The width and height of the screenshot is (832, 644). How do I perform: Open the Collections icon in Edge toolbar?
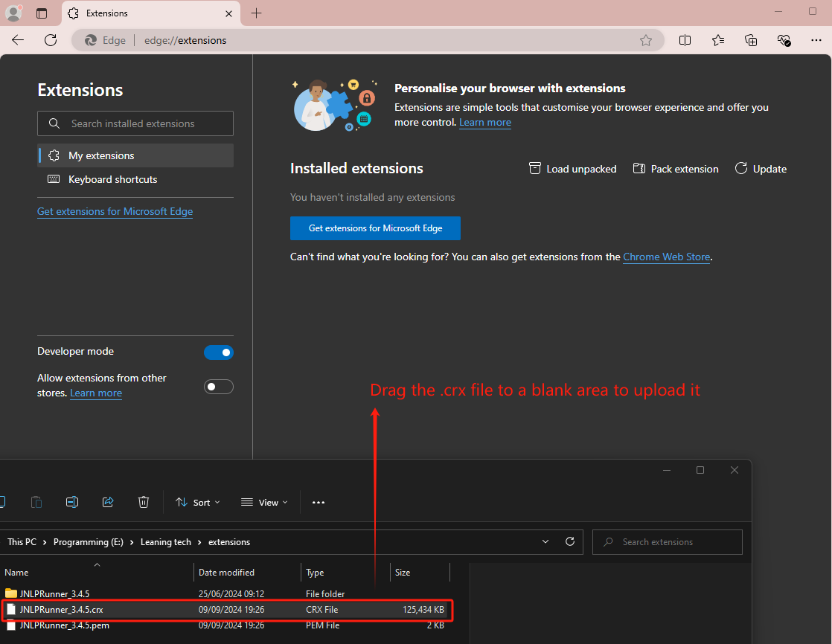click(x=751, y=40)
